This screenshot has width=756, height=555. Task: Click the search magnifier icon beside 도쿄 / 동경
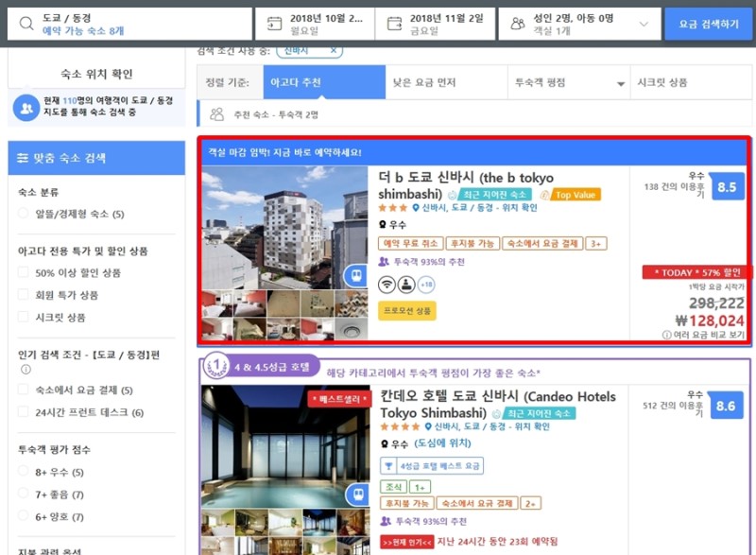point(26,24)
